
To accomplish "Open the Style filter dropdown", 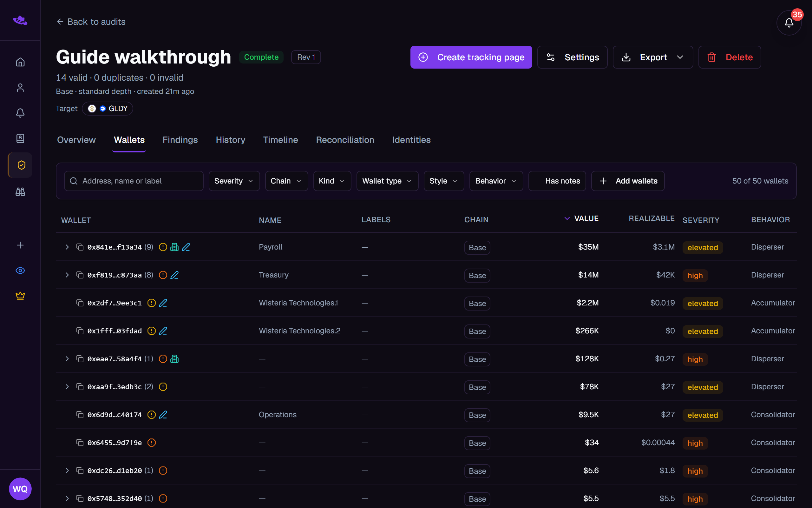I will click(443, 181).
